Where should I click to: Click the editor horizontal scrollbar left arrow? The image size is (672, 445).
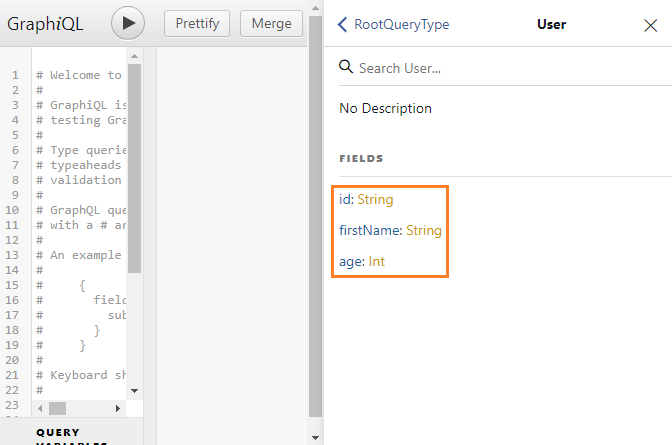pyautogui.click(x=41, y=408)
